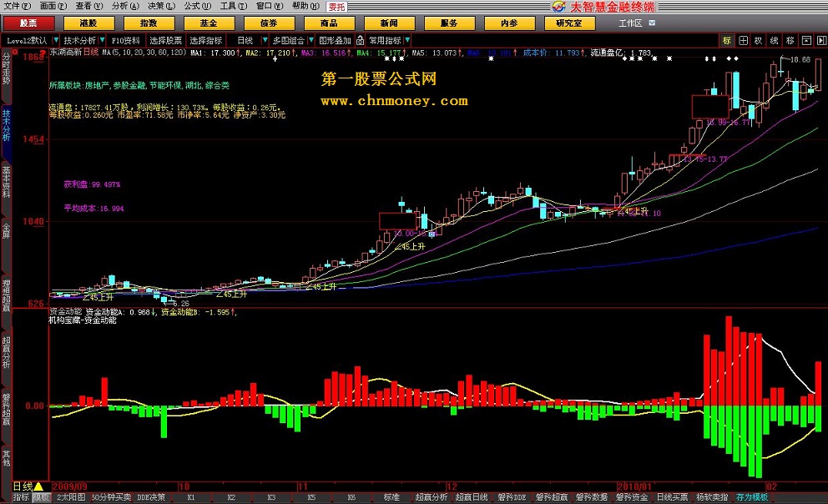Click the 股票 button
Screen dimensions: 828x504
click(x=28, y=23)
